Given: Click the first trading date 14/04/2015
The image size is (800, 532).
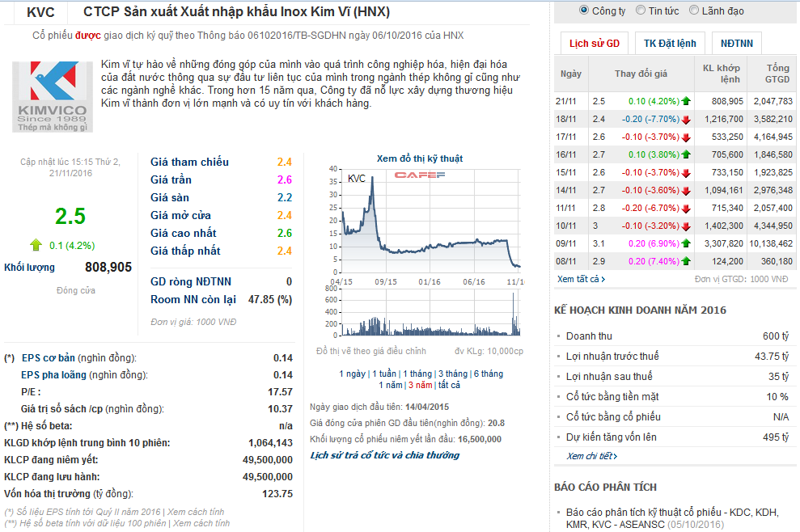Looking at the screenshot, I should pos(427,407).
